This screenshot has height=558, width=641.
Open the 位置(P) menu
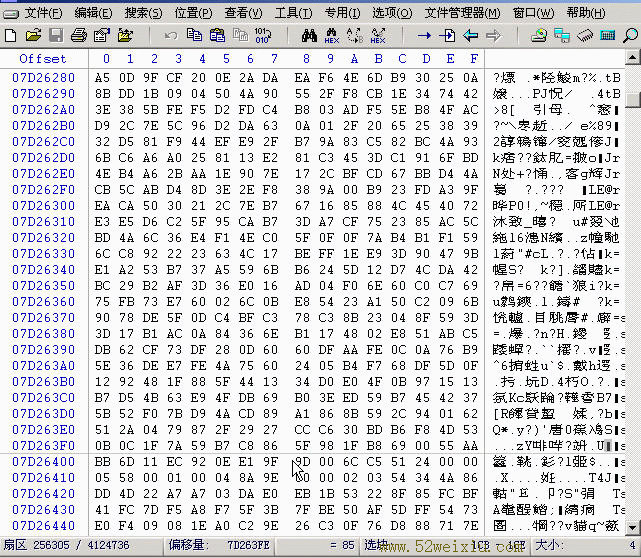[193, 13]
